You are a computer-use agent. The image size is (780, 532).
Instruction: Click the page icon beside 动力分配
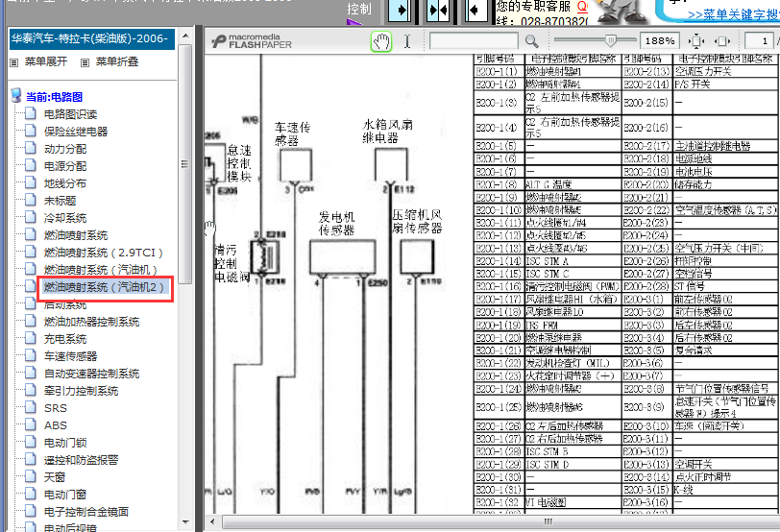coord(31,148)
